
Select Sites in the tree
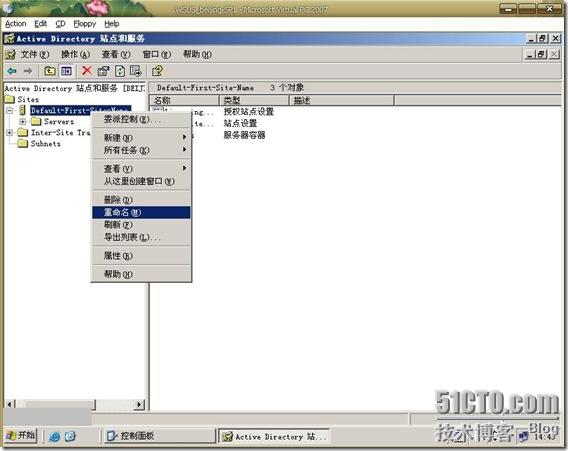pos(28,99)
